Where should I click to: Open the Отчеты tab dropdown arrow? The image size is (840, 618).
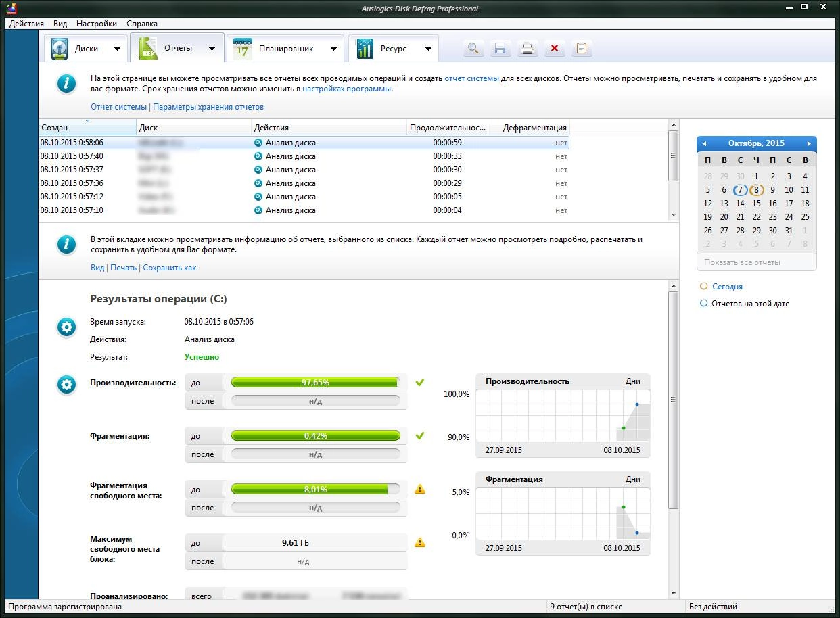point(212,49)
